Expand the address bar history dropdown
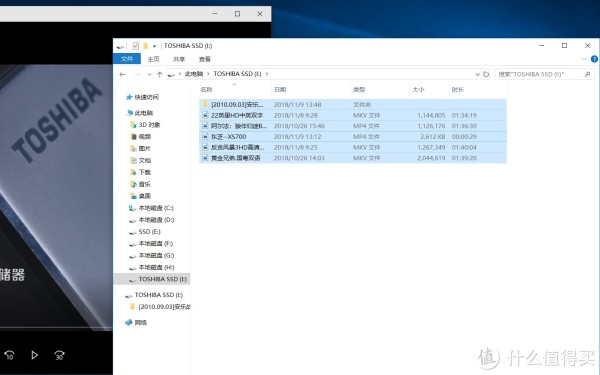Image resolution: width=600 pixels, height=375 pixels. coord(477,74)
